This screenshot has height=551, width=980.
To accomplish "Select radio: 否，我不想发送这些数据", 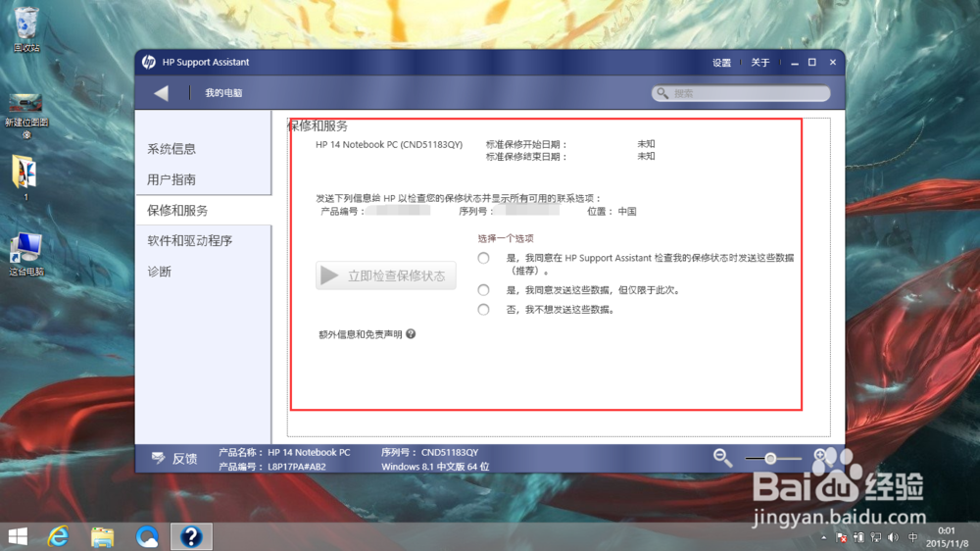I will coord(483,309).
